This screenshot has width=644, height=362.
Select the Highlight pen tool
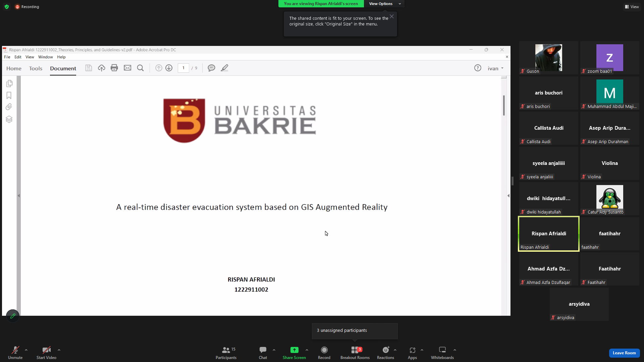click(x=225, y=68)
